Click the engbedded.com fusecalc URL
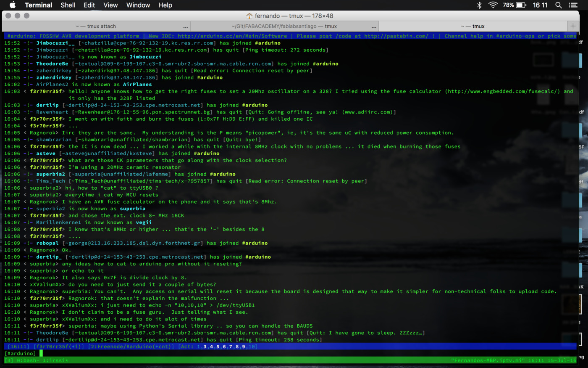The height and width of the screenshot is (368, 588). click(502, 91)
